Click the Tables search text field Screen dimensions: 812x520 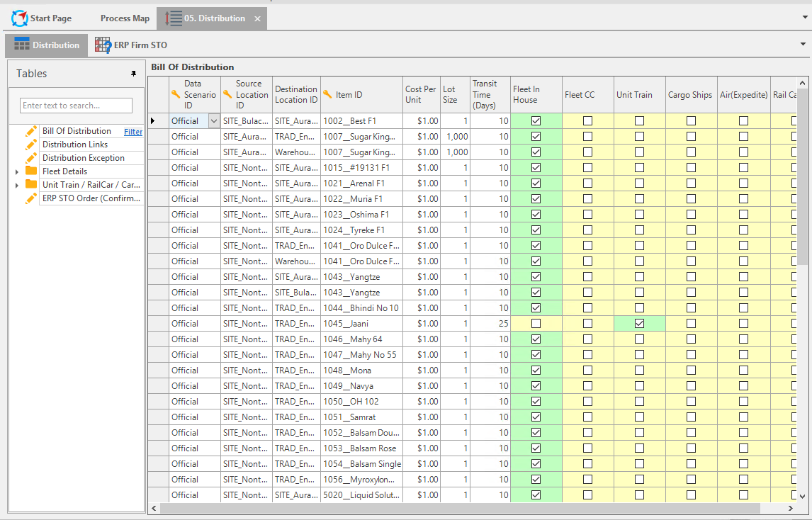pyautogui.click(x=76, y=105)
